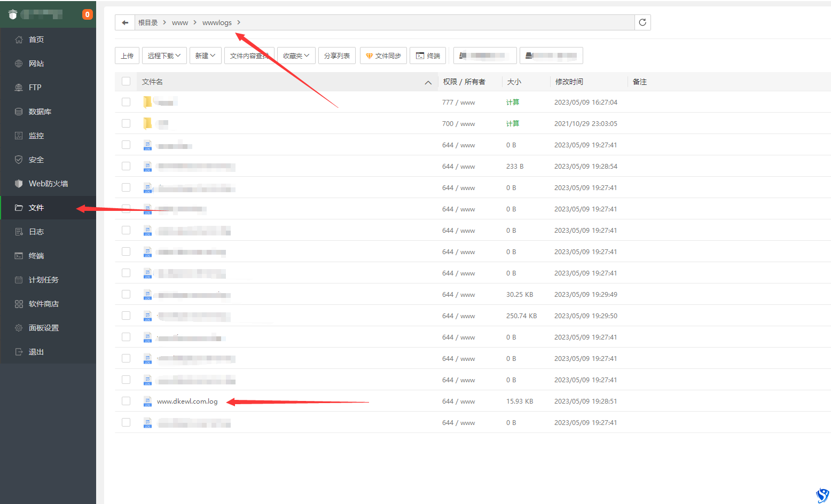This screenshot has height=504, width=831.
Task: Check the box for the 233 B file
Action: (126, 166)
